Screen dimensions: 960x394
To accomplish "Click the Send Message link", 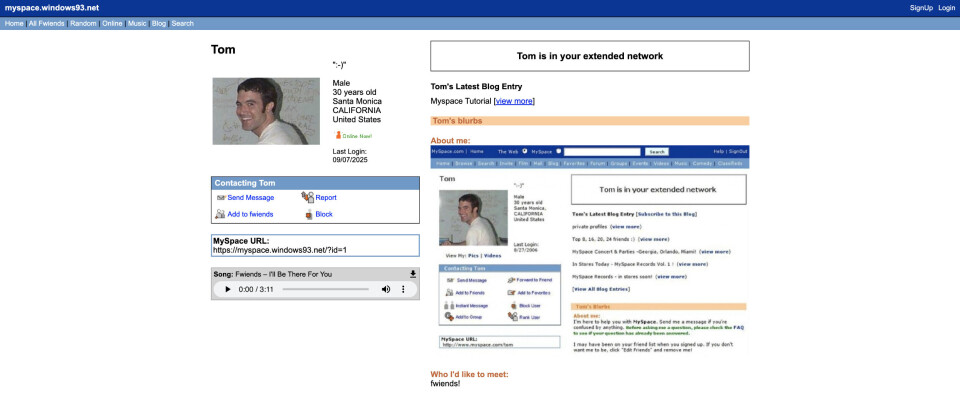I will (x=250, y=198).
